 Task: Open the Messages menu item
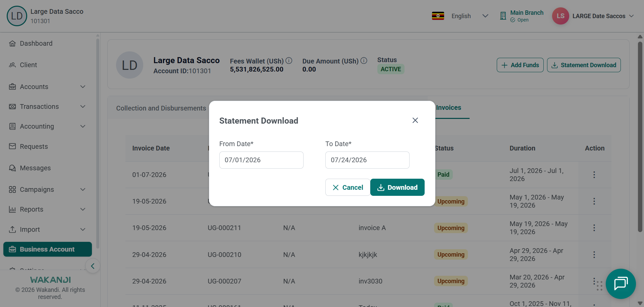47,168
